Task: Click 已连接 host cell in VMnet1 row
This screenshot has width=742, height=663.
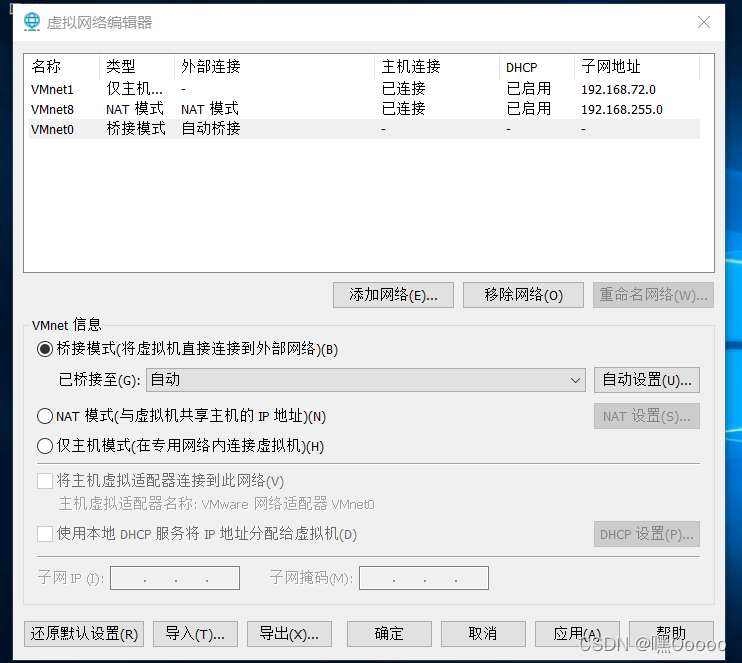Action: click(404, 89)
